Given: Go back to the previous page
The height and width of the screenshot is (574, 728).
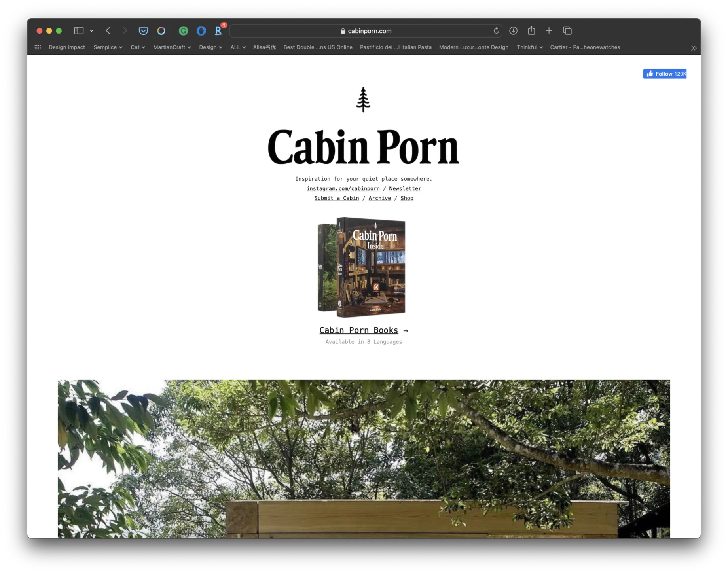Looking at the screenshot, I should click(108, 30).
